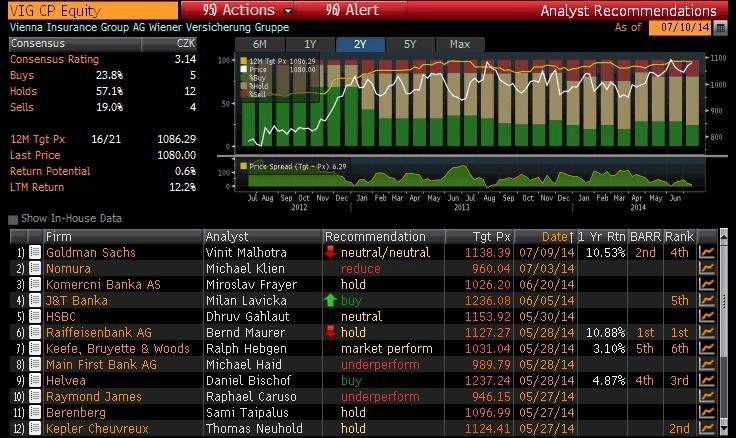Show chart icon for Kepler Cheuvreux row
This screenshot has width=736, height=438.
(706, 428)
